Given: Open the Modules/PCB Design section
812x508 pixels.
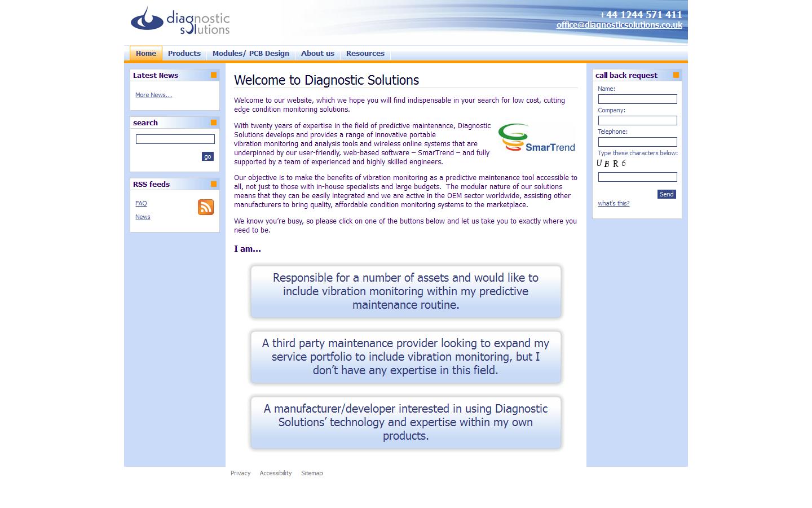Looking at the screenshot, I should point(251,53).
